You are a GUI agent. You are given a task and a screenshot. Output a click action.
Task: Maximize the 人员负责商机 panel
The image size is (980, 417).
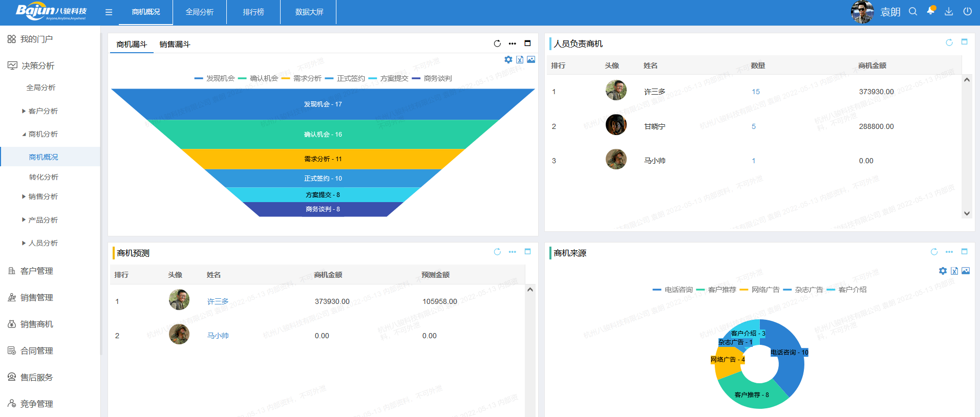[964, 42]
